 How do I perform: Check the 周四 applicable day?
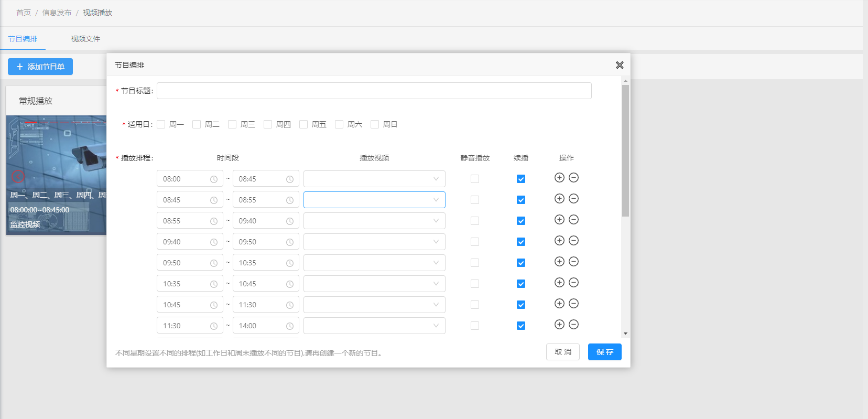(268, 124)
